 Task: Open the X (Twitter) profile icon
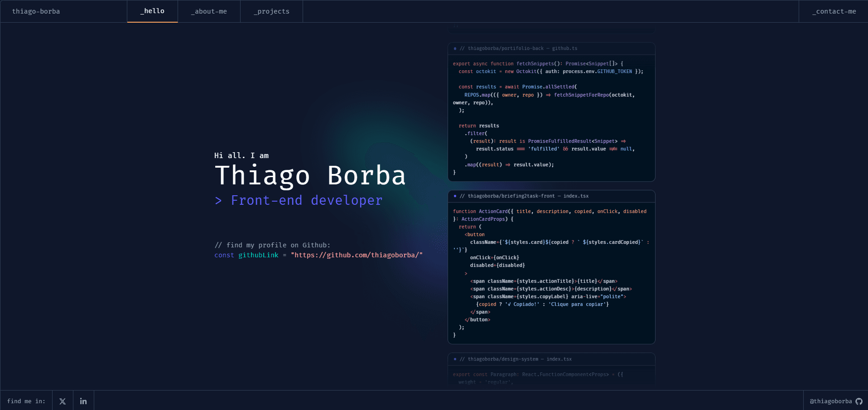63,401
